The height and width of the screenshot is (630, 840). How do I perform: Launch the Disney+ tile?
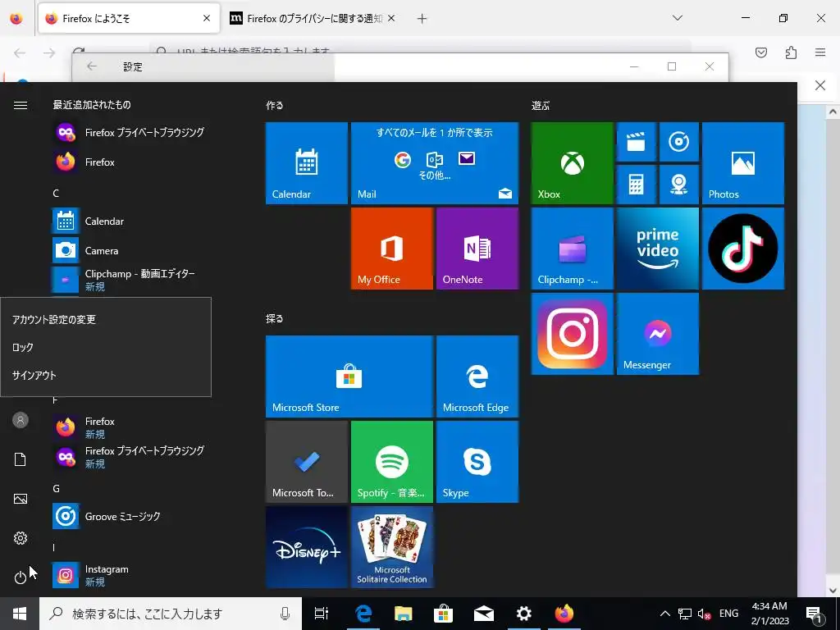coord(307,547)
